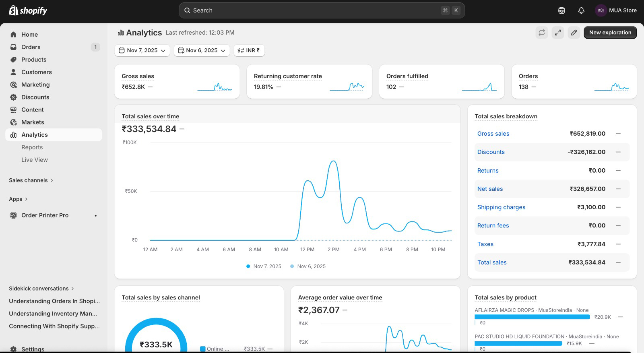Expand the Apps section in sidebar

point(18,199)
